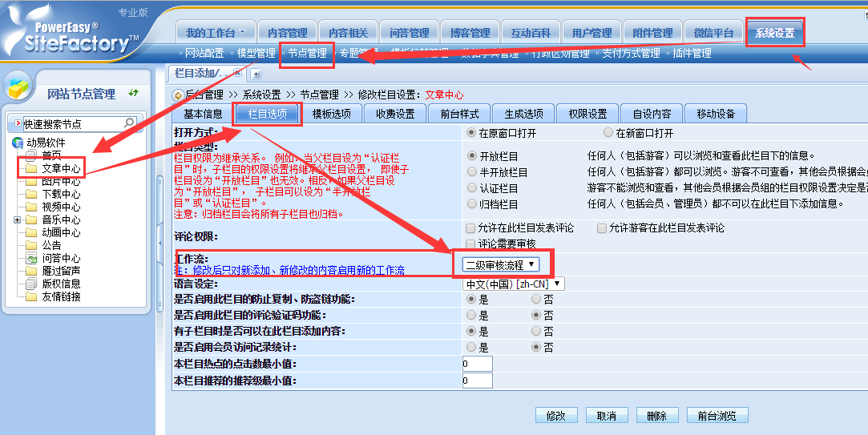Click the folder icon of 友情链接
Image resolution: width=868 pixels, height=435 pixels.
31,296
